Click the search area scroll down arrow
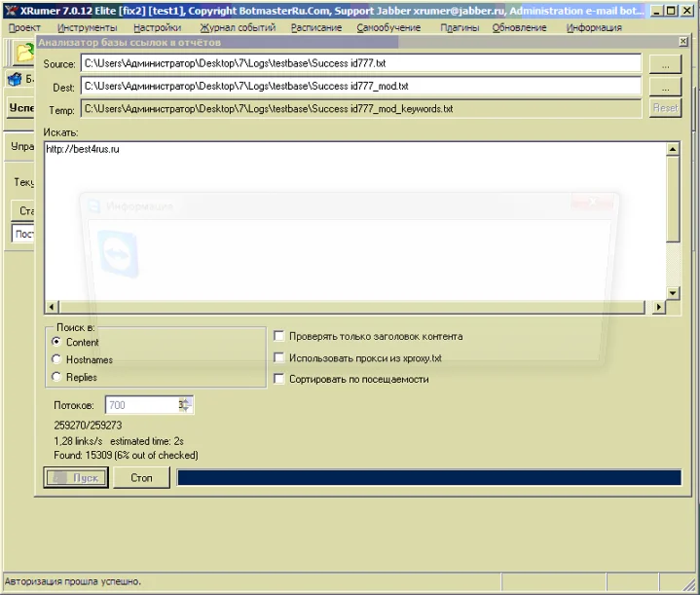 point(673,293)
